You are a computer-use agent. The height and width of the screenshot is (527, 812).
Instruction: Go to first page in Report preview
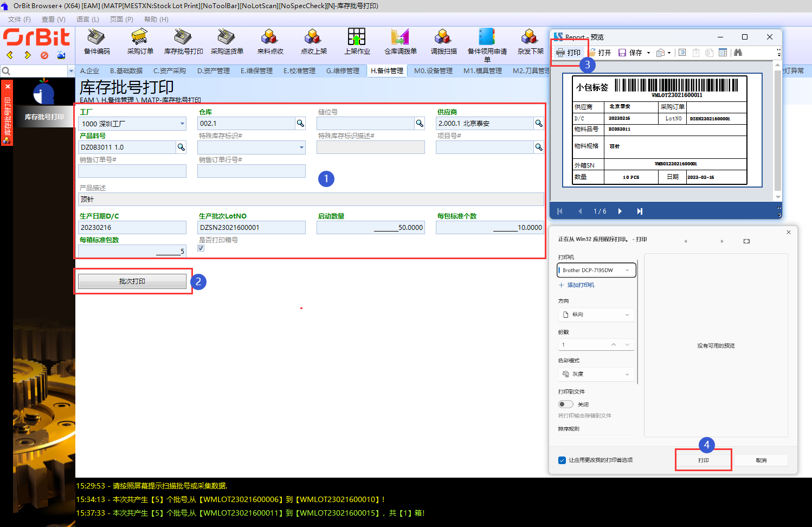(x=560, y=211)
